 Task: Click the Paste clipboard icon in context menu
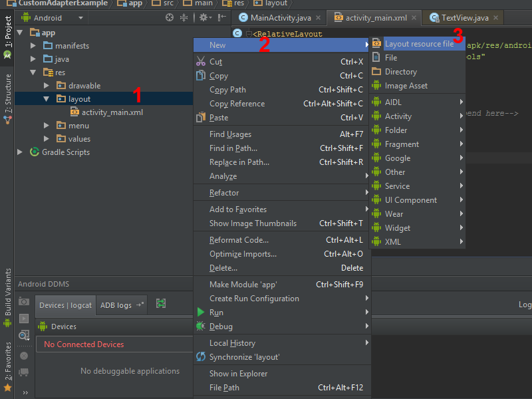[x=201, y=118]
